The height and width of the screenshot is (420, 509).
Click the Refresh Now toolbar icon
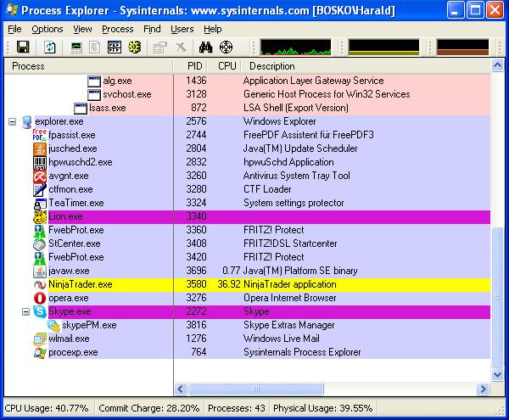click(x=50, y=48)
